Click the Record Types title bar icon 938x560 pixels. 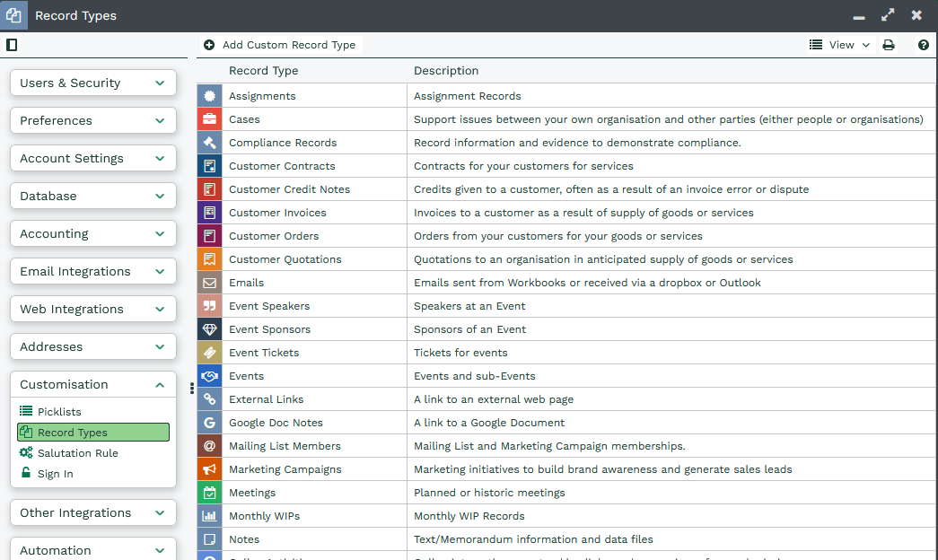(13, 15)
